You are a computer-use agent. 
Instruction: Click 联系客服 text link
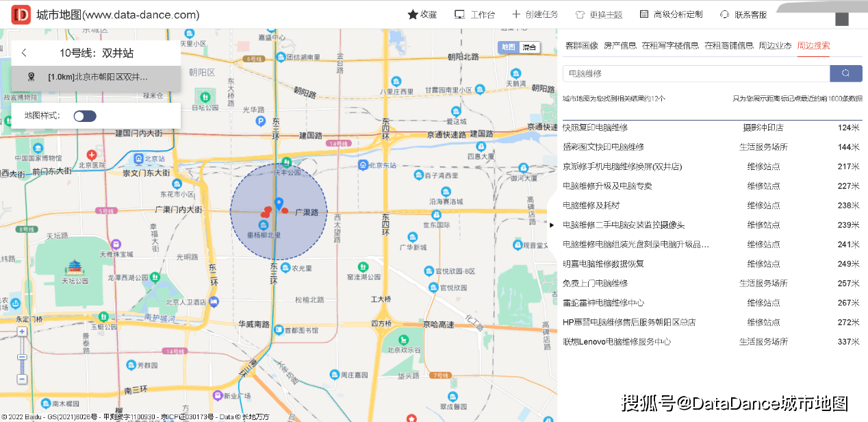(750, 14)
